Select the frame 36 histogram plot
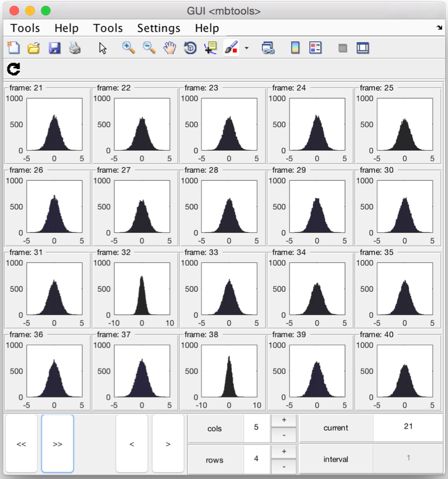 click(x=54, y=371)
